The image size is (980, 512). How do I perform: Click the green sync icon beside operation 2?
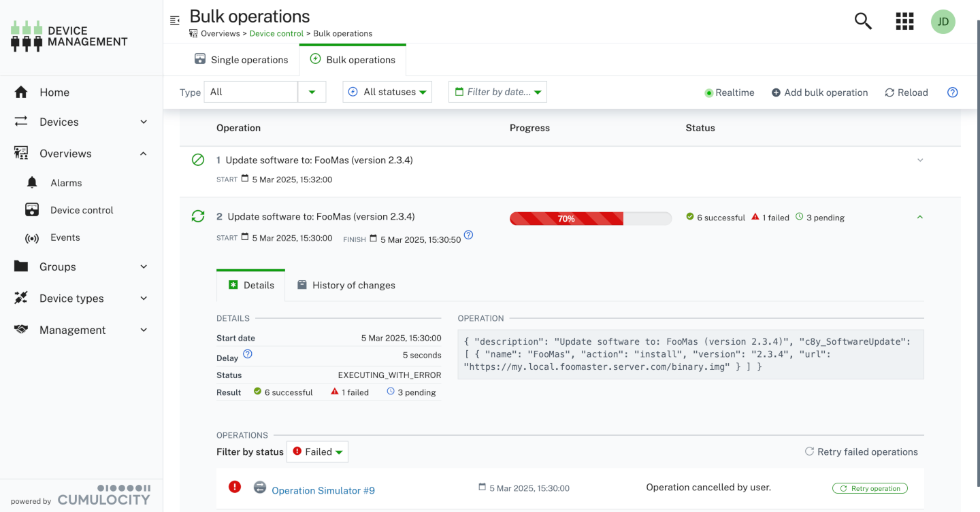pos(197,216)
